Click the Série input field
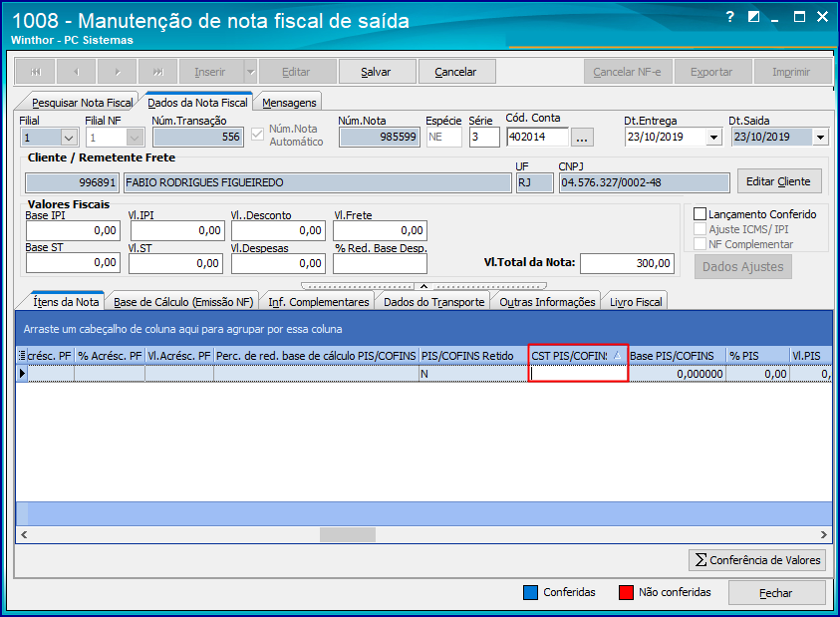Image resolution: width=840 pixels, height=617 pixels. point(483,138)
